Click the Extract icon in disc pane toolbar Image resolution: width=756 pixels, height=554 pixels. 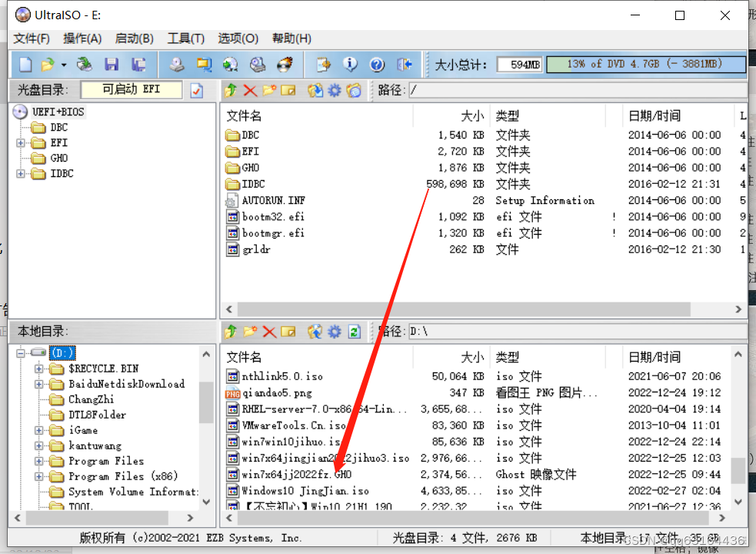pos(315,90)
